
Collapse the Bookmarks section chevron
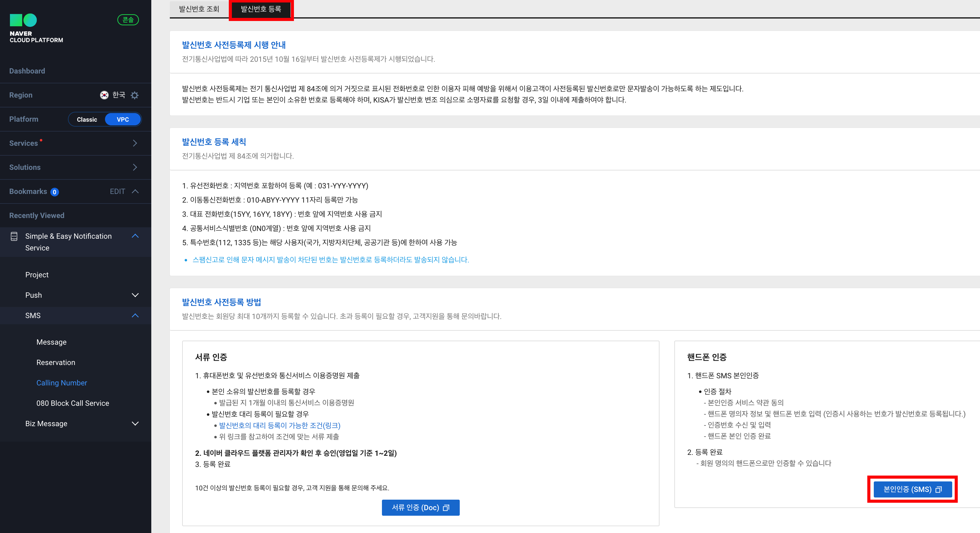point(135,191)
